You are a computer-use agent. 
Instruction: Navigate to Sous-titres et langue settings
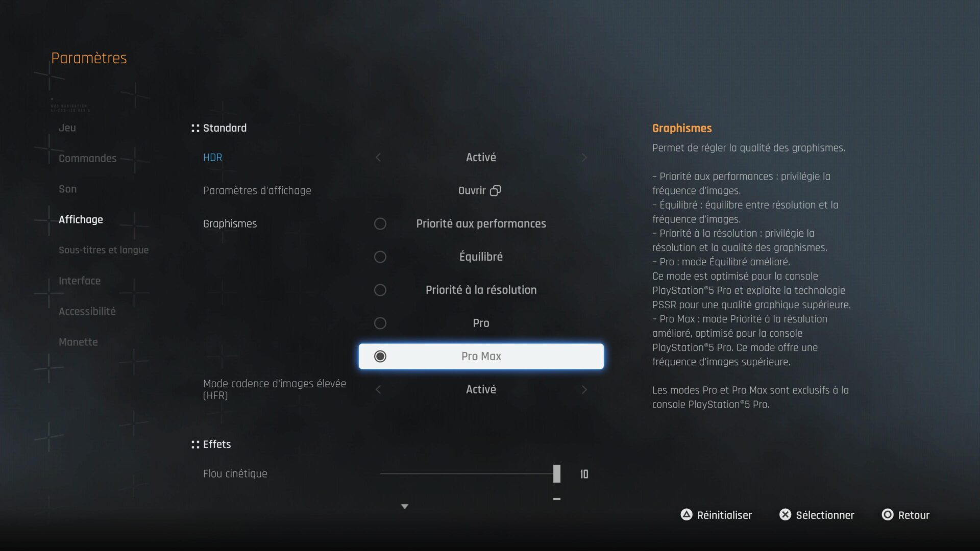pyautogui.click(x=104, y=249)
